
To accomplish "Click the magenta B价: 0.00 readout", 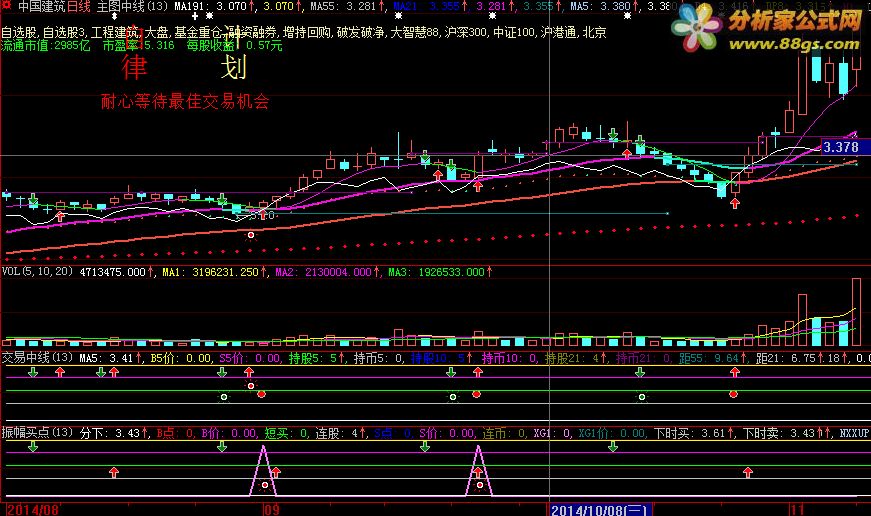I will [228, 433].
